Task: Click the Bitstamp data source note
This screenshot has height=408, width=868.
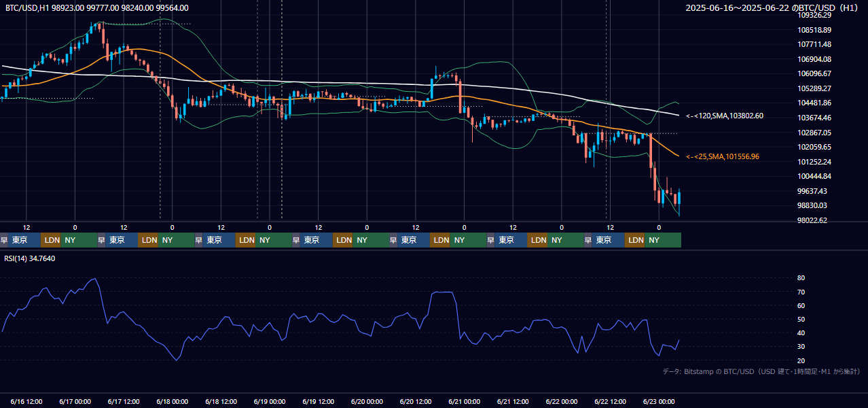Action: click(761, 371)
